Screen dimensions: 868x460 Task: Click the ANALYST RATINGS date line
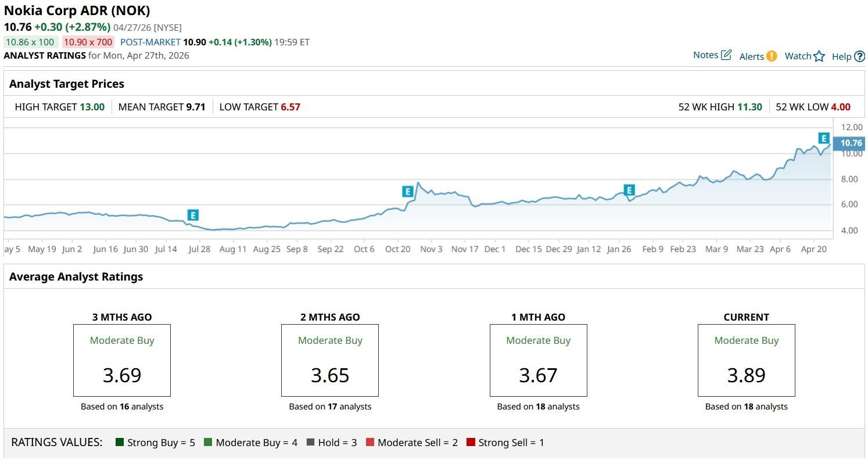[96, 56]
